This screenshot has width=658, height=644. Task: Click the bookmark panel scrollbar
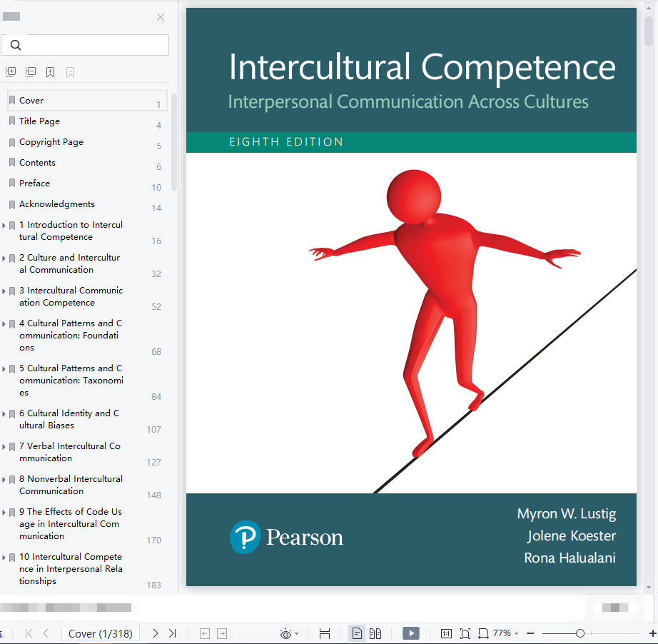click(173, 143)
